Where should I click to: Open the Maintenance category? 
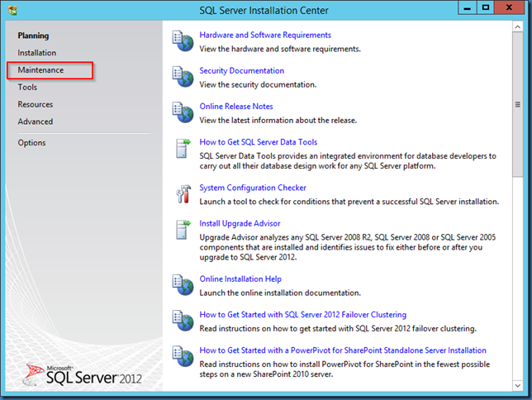coord(40,70)
